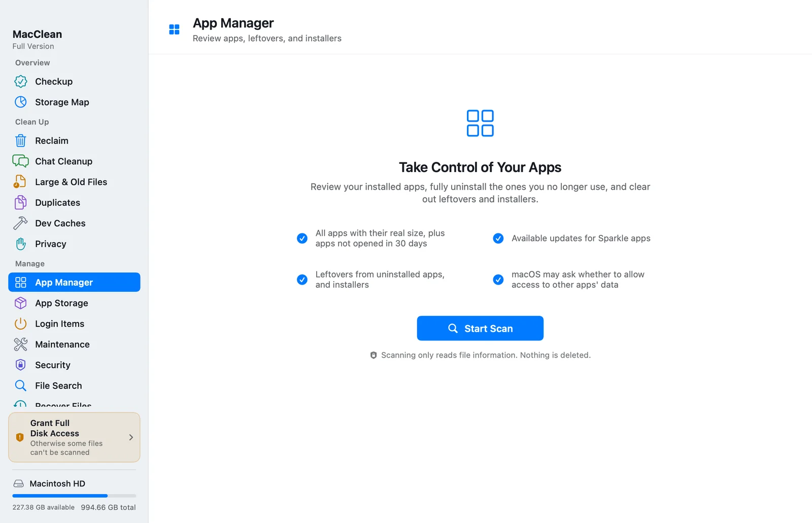Click the Privacy hand icon
Image resolution: width=812 pixels, height=523 pixels.
pyautogui.click(x=21, y=244)
